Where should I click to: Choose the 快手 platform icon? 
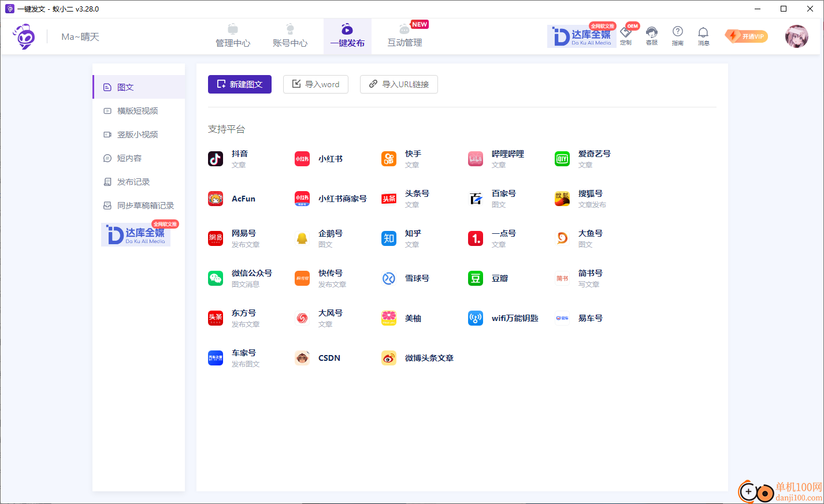(389, 159)
